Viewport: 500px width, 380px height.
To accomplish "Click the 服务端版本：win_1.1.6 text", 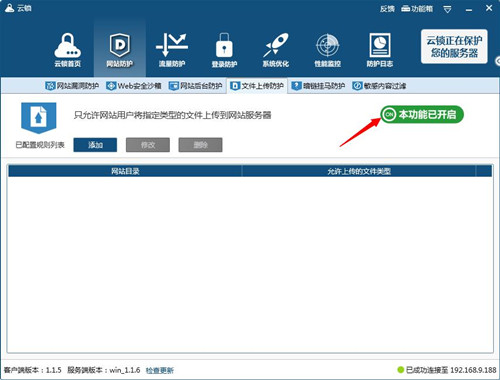I will 104,370.
